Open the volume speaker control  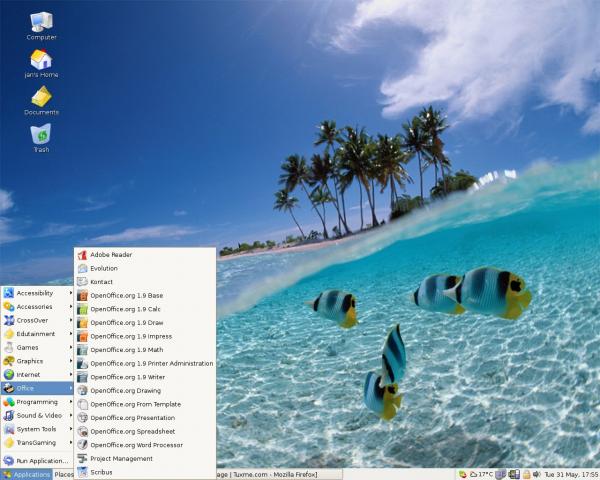pos(537,475)
